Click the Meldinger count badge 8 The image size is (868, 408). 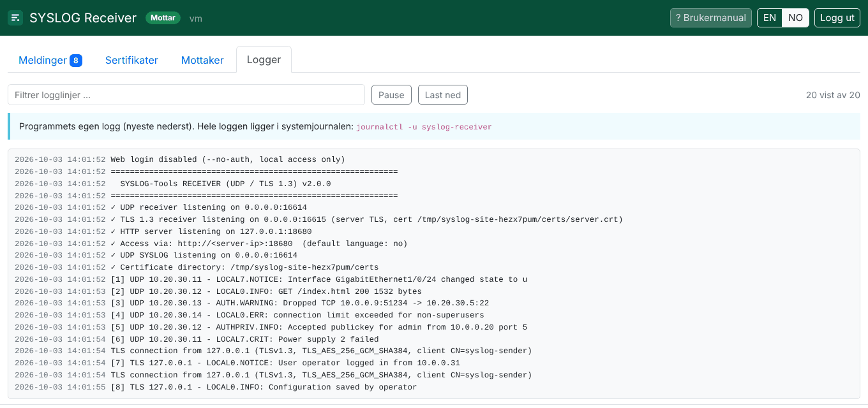76,61
